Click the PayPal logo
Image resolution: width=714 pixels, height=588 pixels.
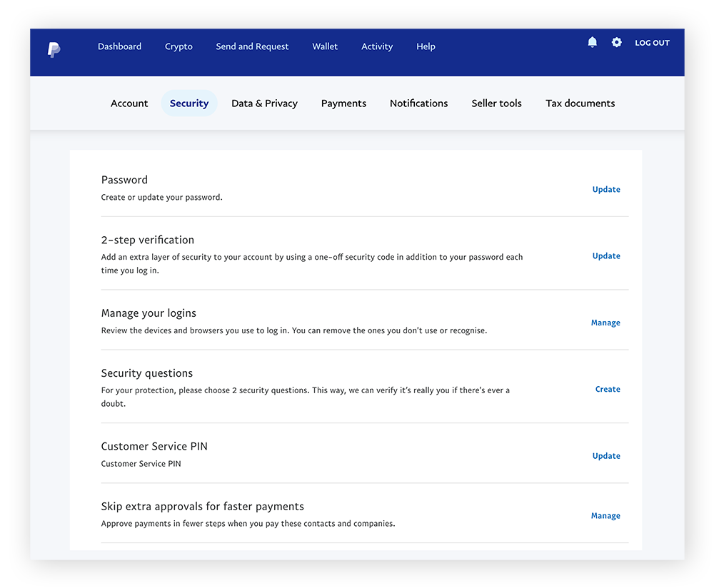tap(53, 50)
